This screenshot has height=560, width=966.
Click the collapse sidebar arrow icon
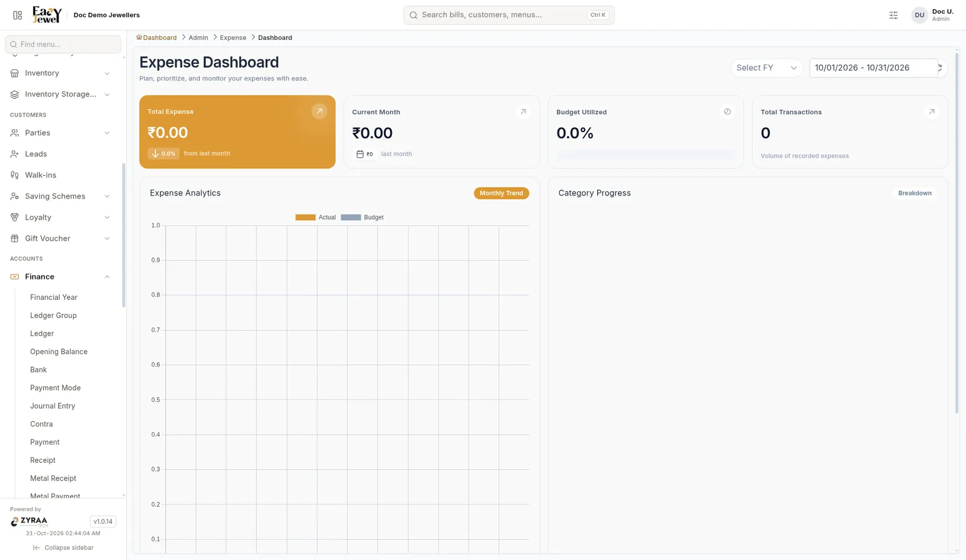click(x=36, y=548)
